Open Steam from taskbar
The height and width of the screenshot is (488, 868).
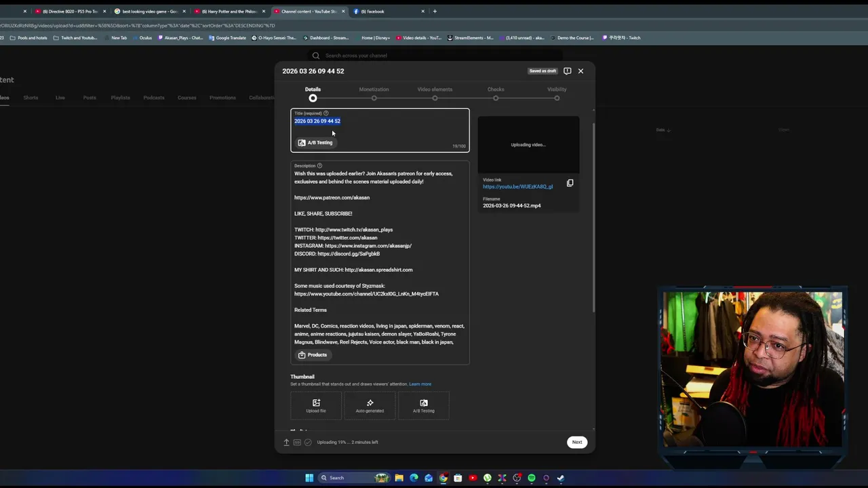click(561, 478)
